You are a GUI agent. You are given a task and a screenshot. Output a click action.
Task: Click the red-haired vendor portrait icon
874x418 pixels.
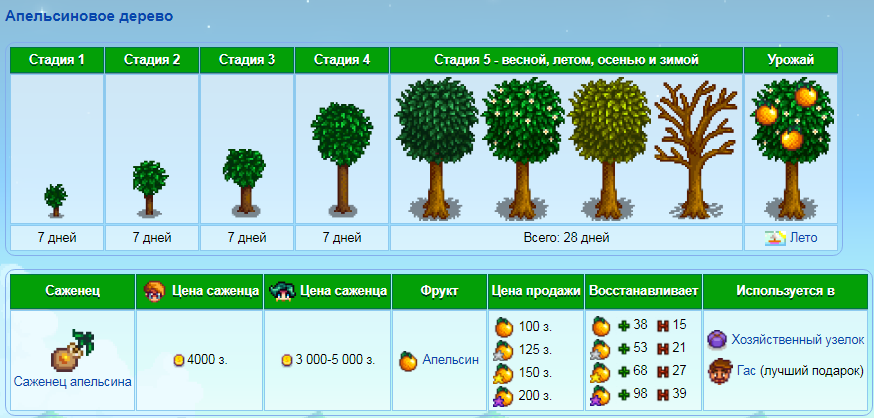(153, 291)
